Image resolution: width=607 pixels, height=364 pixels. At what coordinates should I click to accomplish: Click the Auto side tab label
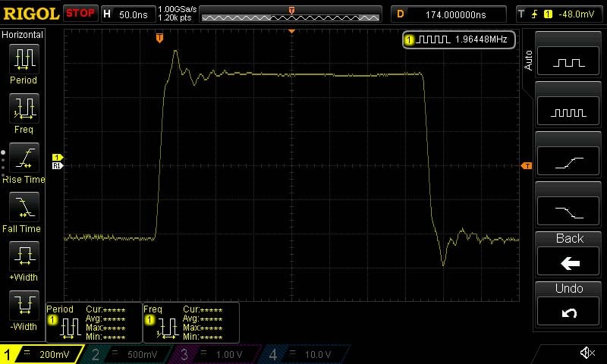click(x=528, y=61)
